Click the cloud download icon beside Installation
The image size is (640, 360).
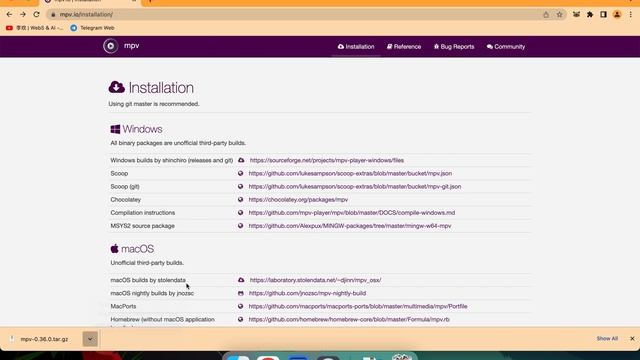click(117, 87)
